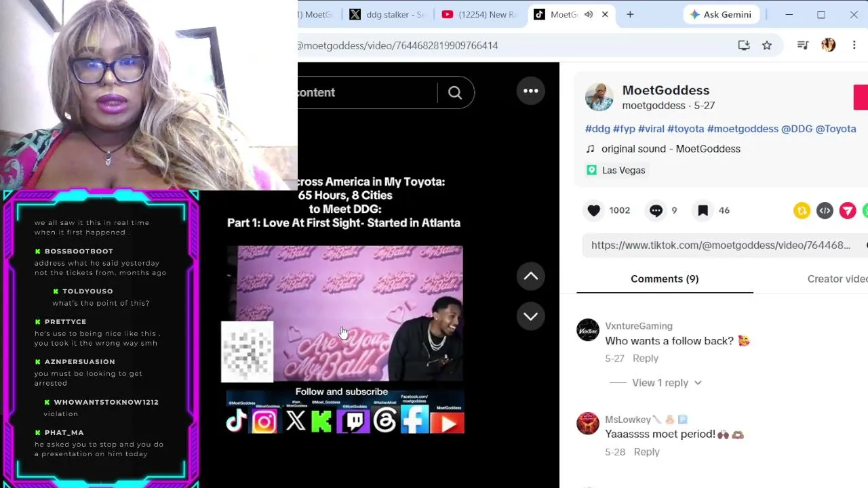Select the Comments (9) tab
868x488 pixels.
[665, 279]
